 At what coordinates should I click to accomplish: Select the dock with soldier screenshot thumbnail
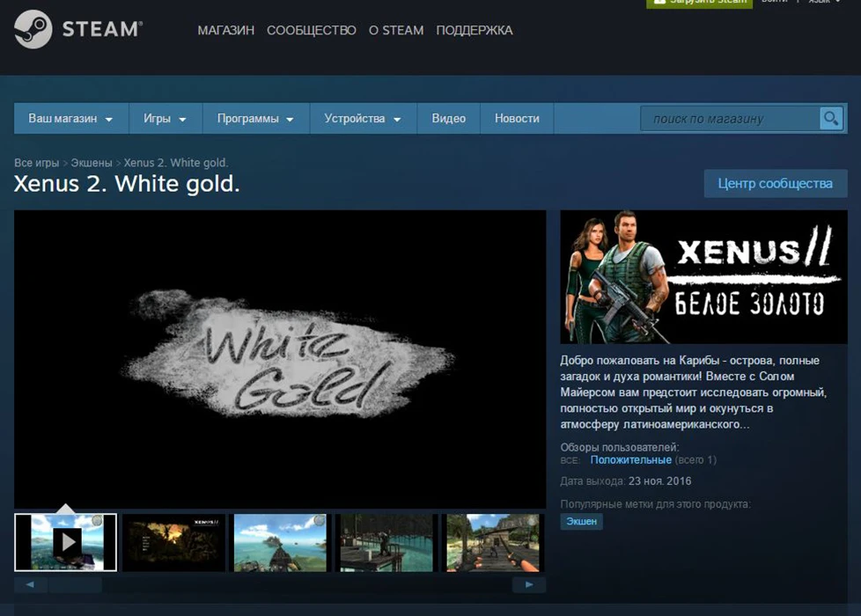tap(386, 542)
